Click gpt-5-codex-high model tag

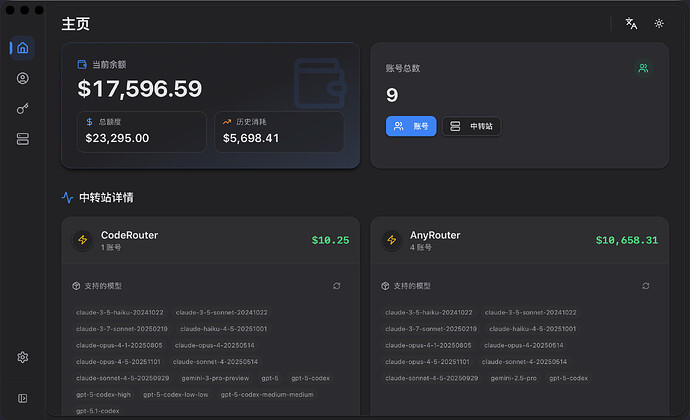pyautogui.click(x=103, y=394)
